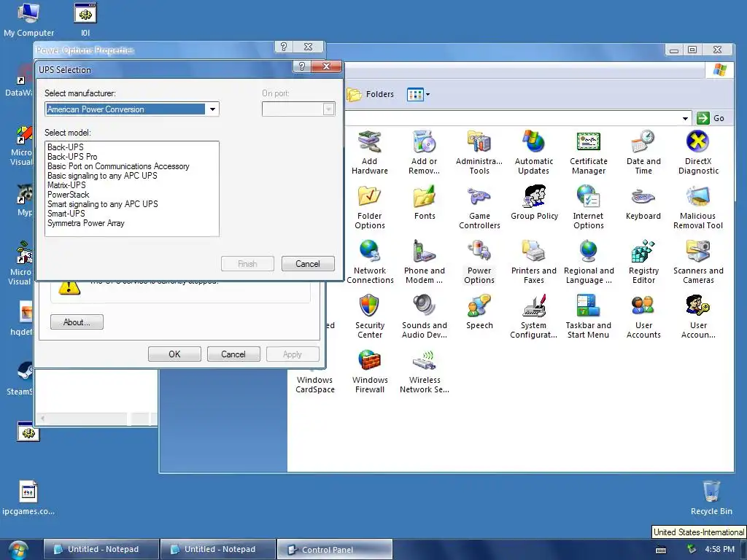Click the 4:58 PM system clock

[x=719, y=550]
